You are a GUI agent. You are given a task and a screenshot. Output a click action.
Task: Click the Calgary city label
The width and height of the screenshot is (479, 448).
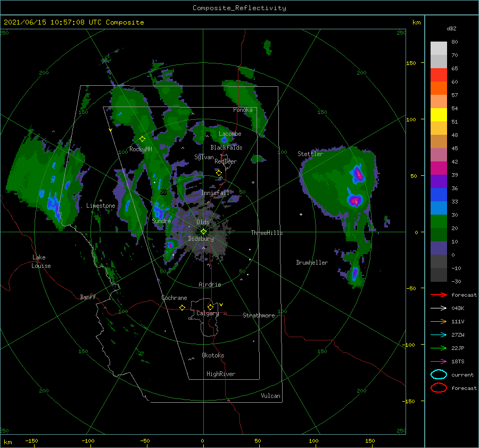point(208,313)
